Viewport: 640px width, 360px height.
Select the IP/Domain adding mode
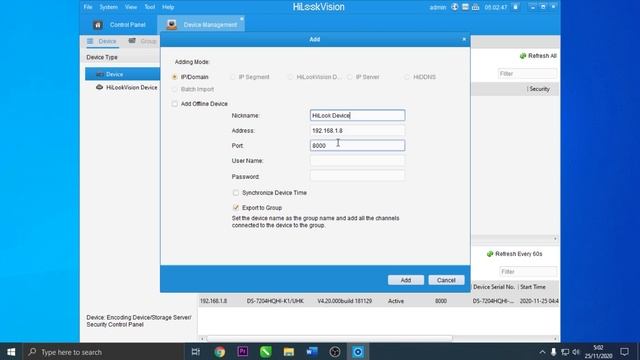pos(175,77)
